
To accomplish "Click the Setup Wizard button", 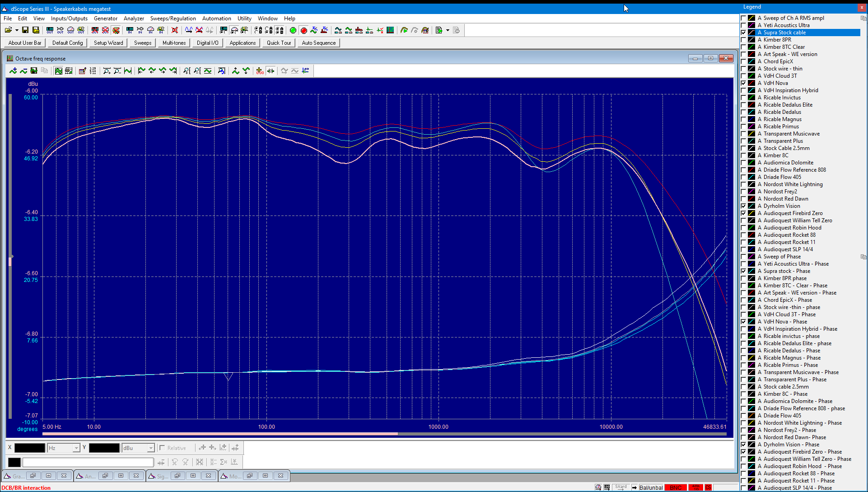I will pos(108,43).
